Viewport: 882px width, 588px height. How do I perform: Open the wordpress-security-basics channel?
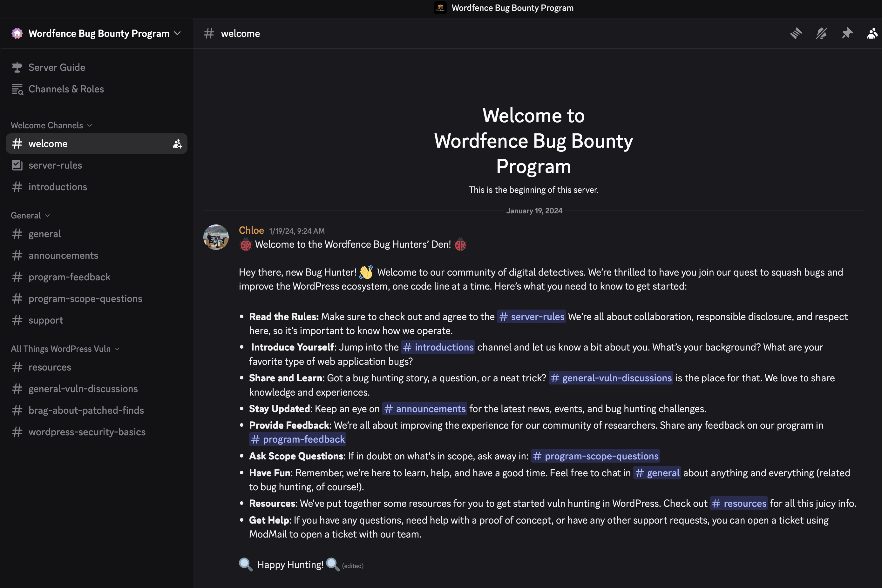point(87,432)
